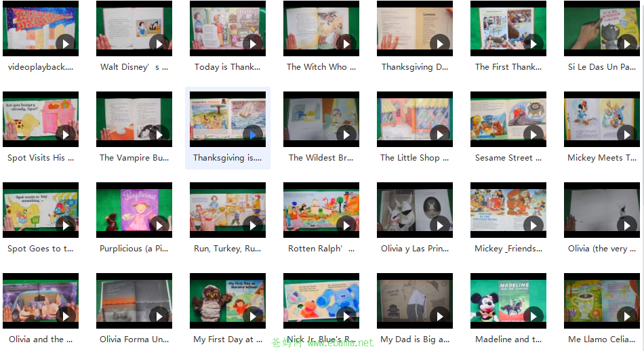Screen dimensions: 644x351
Task: Play Sesame Street... video icon
Action: pos(534,134)
